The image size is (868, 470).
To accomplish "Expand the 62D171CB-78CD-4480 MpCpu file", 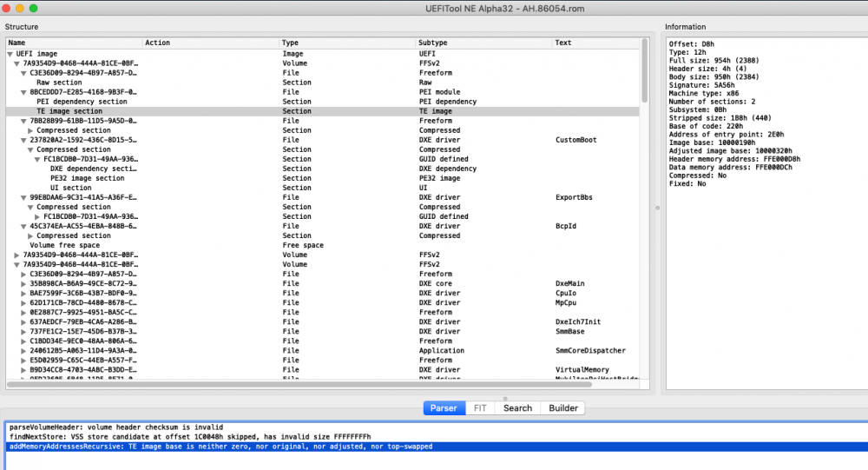I will [23, 303].
